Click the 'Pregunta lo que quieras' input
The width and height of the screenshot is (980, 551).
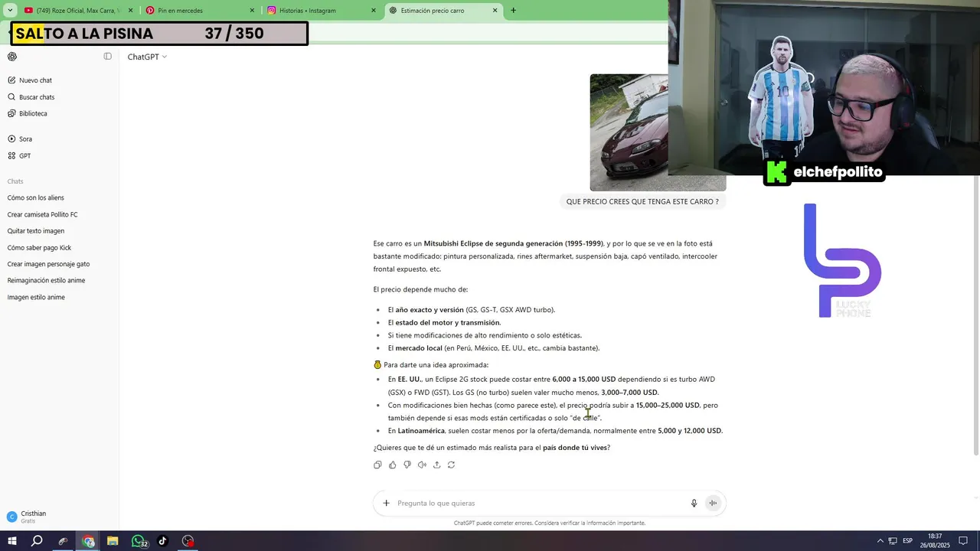540,503
